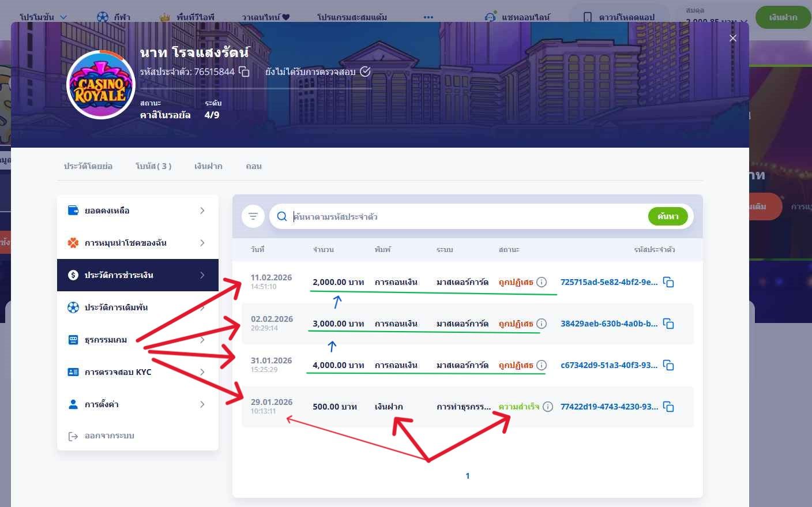Show info for the 2,000.00 rejected withdrawal
This screenshot has width=812, height=507.
pos(542,282)
